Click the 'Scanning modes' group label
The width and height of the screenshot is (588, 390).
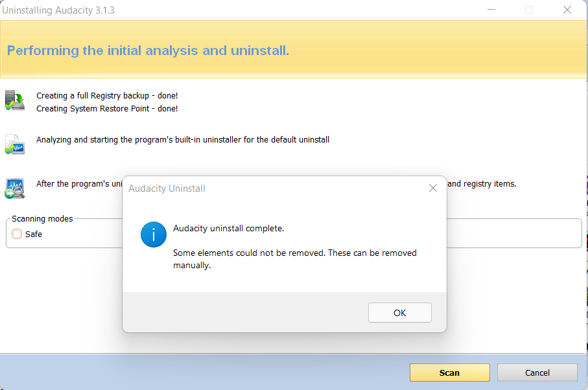coord(42,218)
